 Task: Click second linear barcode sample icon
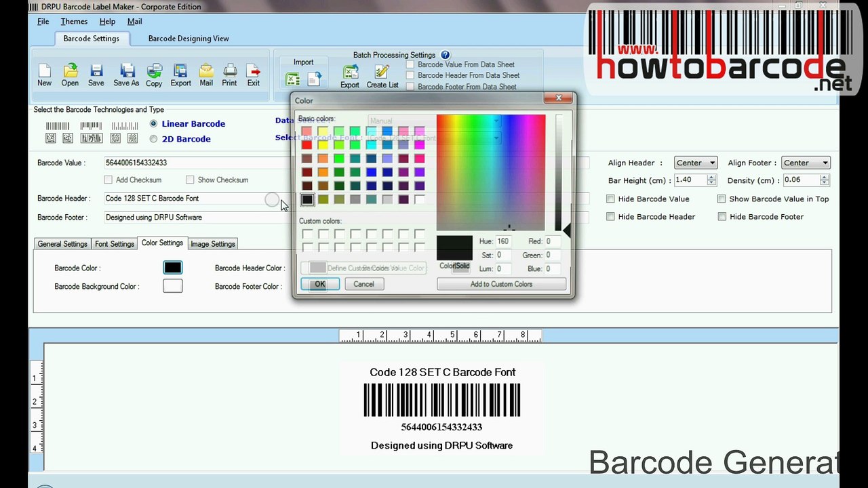91,126
